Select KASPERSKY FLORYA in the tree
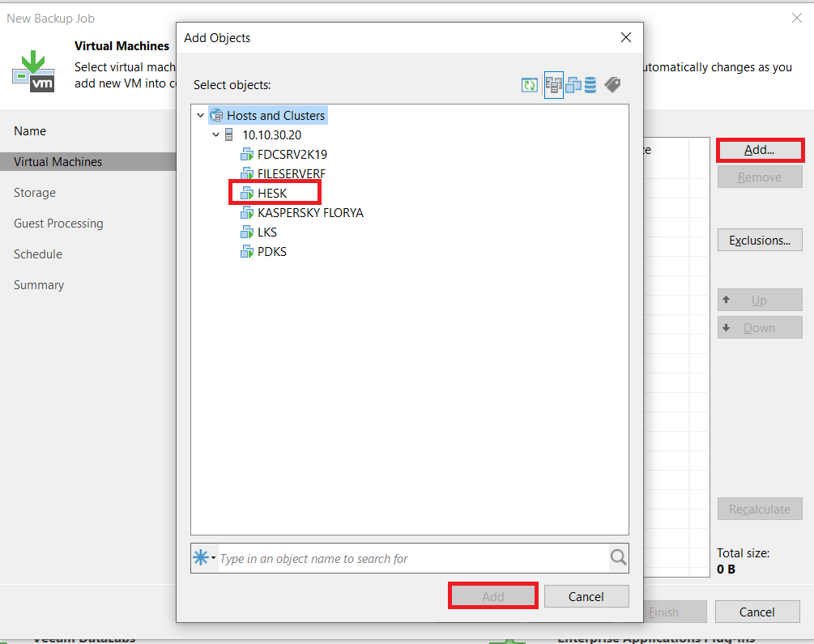 [x=310, y=213]
